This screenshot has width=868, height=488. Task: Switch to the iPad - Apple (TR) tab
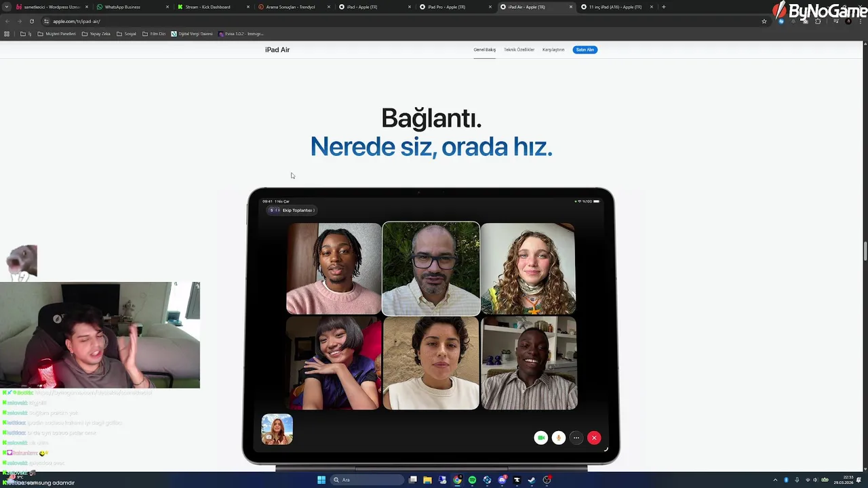tap(374, 7)
